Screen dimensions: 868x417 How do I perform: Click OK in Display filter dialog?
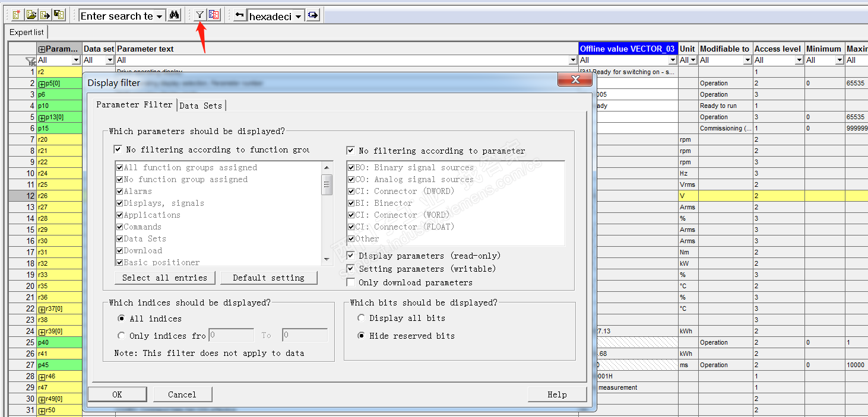[117, 394]
